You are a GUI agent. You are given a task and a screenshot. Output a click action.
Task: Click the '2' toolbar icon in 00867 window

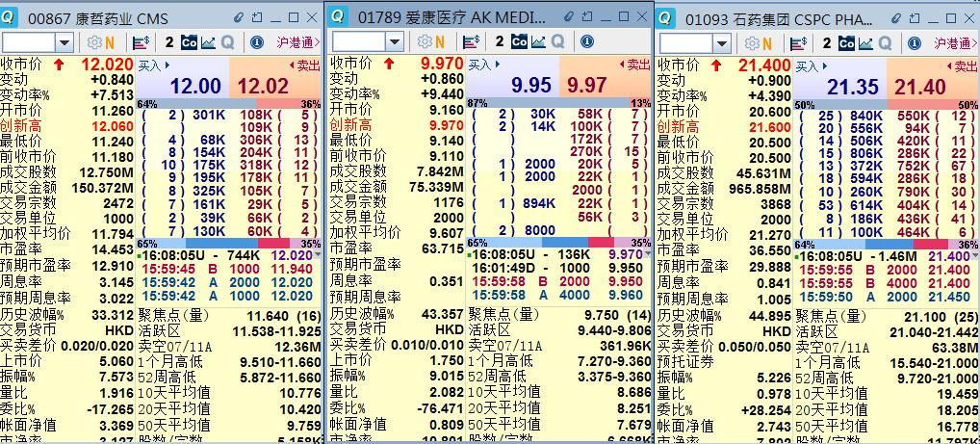coord(169,42)
